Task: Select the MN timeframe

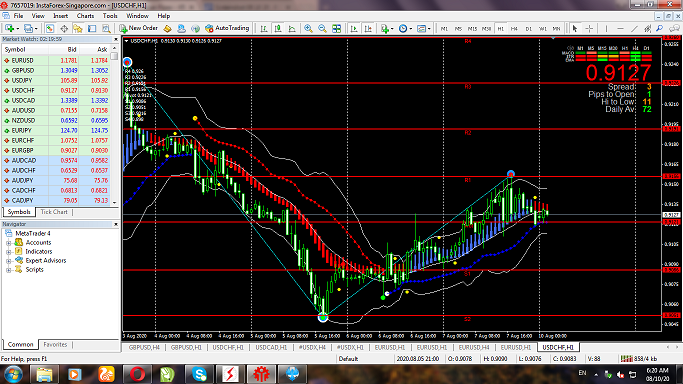Action: [556, 28]
